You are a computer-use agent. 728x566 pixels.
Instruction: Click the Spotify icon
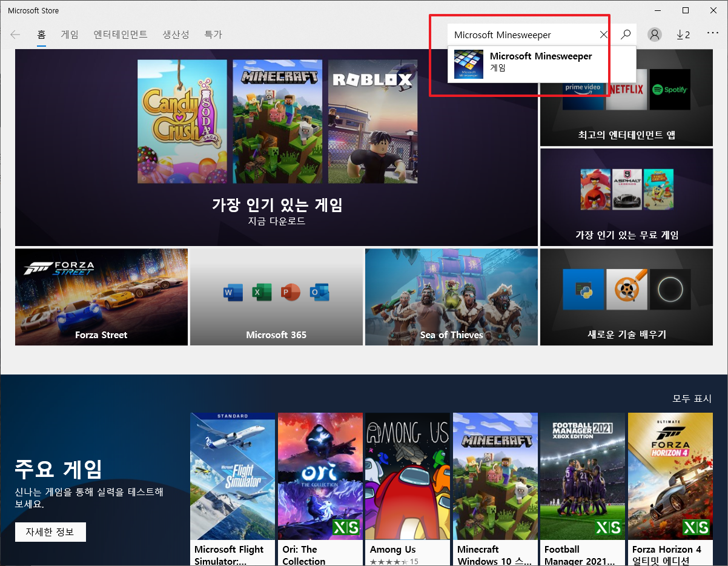pyautogui.click(x=670, y=90)
